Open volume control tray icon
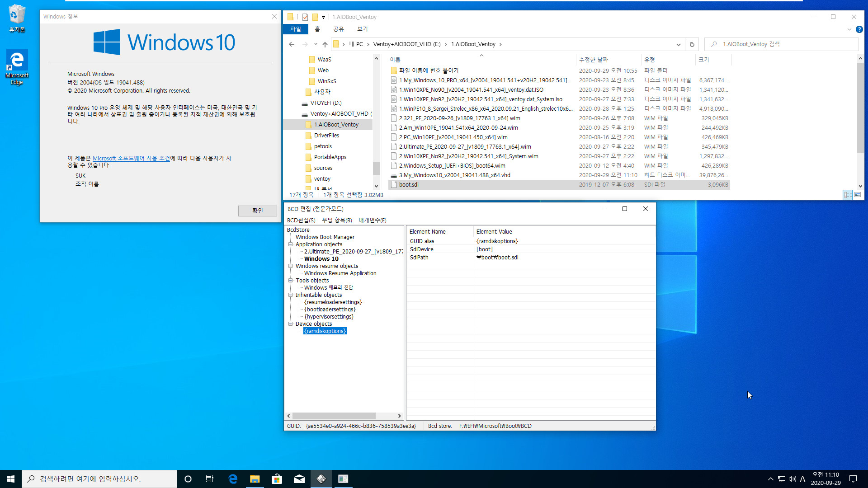868x488 pixels. tap(792, 479)
